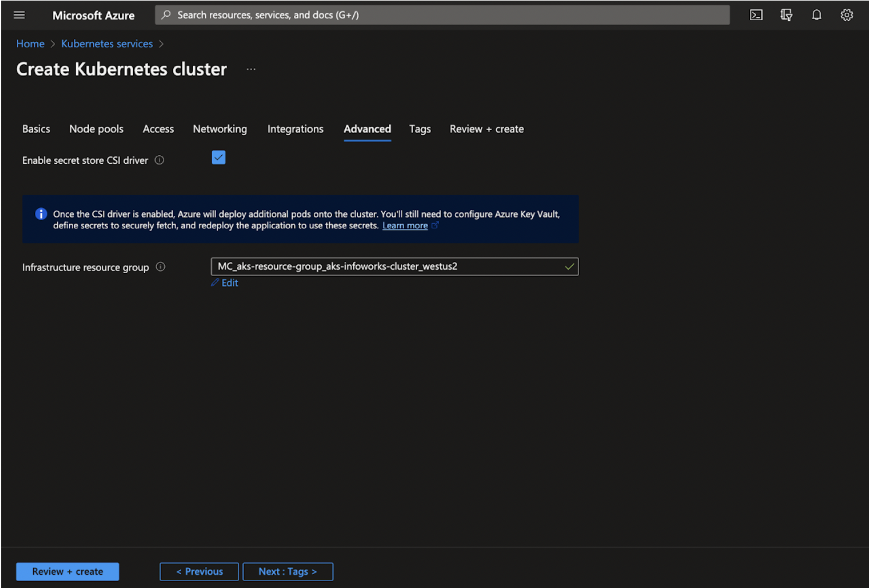This screenshot has width=869, height=588.
Task: Proceed with Next : Tags button
Action: click(x=288, y=572)
